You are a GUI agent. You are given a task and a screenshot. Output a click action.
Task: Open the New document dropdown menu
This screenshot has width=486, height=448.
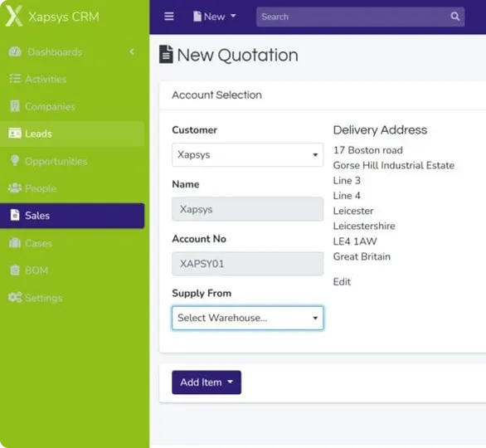coord(215,17)
